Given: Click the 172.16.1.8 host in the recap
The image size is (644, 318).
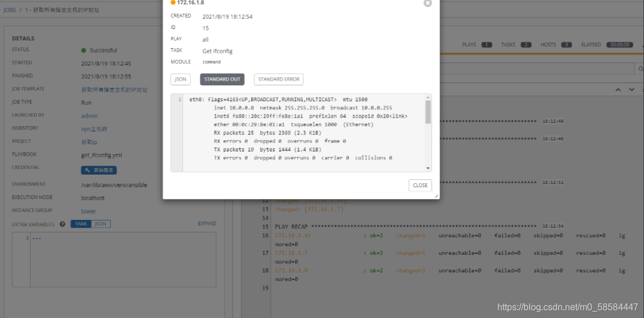Looking at the screenshot, I should click(x=291, y=270).
